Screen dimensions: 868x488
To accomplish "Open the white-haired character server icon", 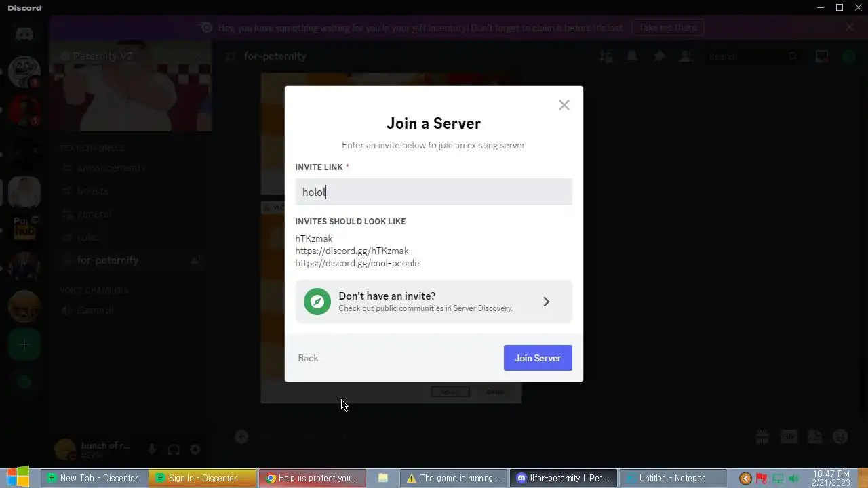I will pos(24,192).
